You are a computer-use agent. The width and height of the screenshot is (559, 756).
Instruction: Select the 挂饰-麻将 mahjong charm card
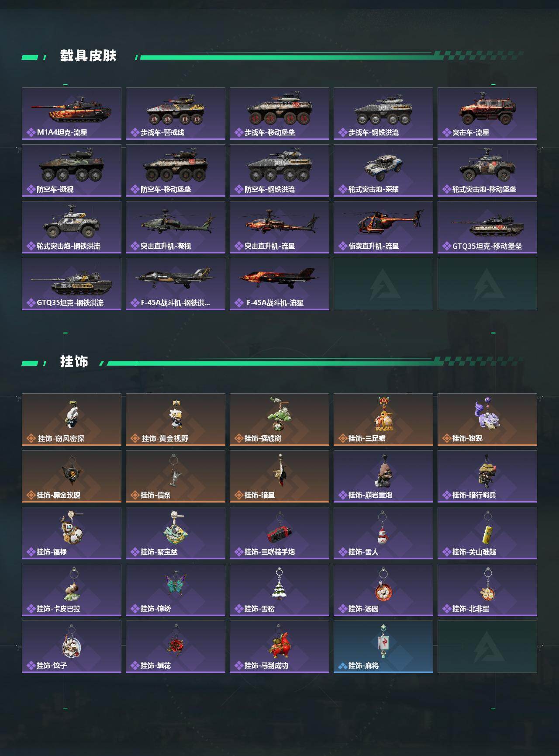383,647
